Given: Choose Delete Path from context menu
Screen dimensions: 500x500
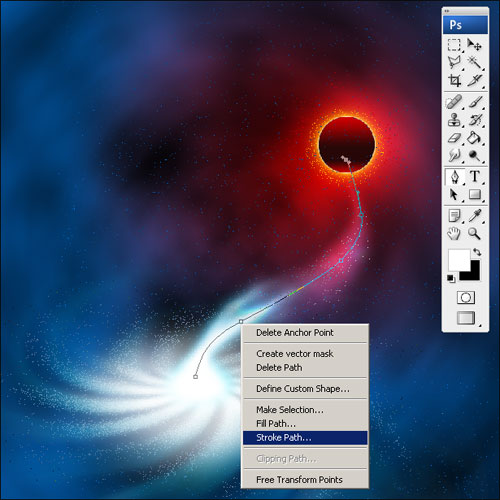Looking at the screenshot, I should coord(279,368).
